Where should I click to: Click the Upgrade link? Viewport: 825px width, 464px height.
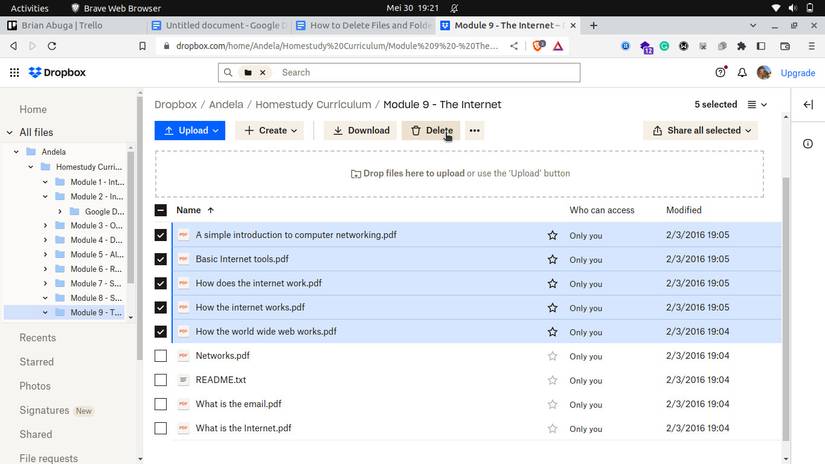point(798,73)
